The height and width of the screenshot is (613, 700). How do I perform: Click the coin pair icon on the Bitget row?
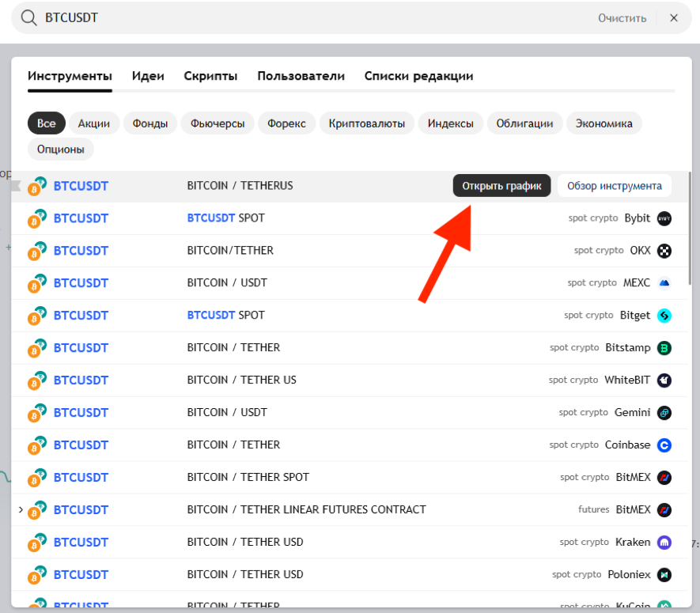[x=37, y=316]
